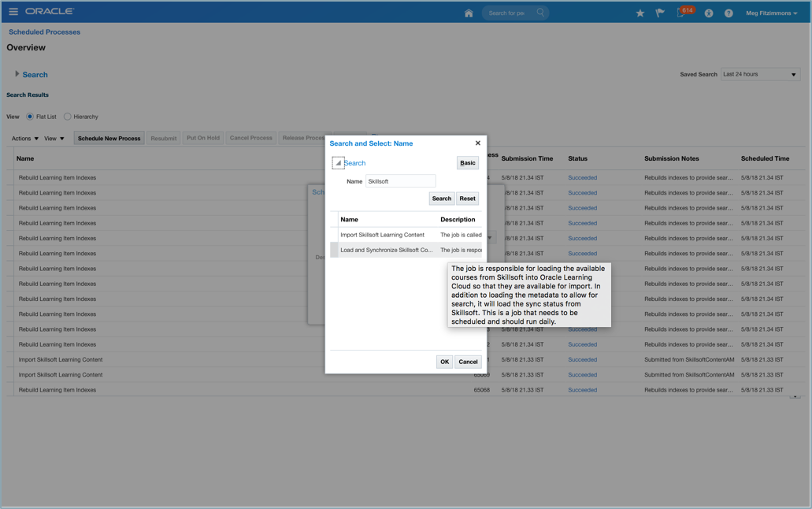Select Load and Synchronize Skillsoft result row
Image resolution: width=812 pixels, height=509 pixels.
(x=406, y=250)
